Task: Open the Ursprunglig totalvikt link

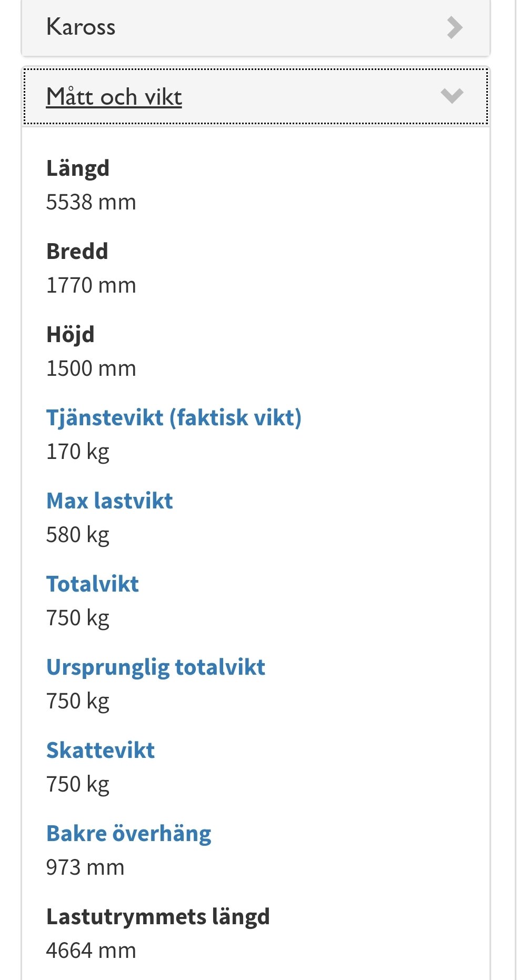Action: click(x=156, y=667)
